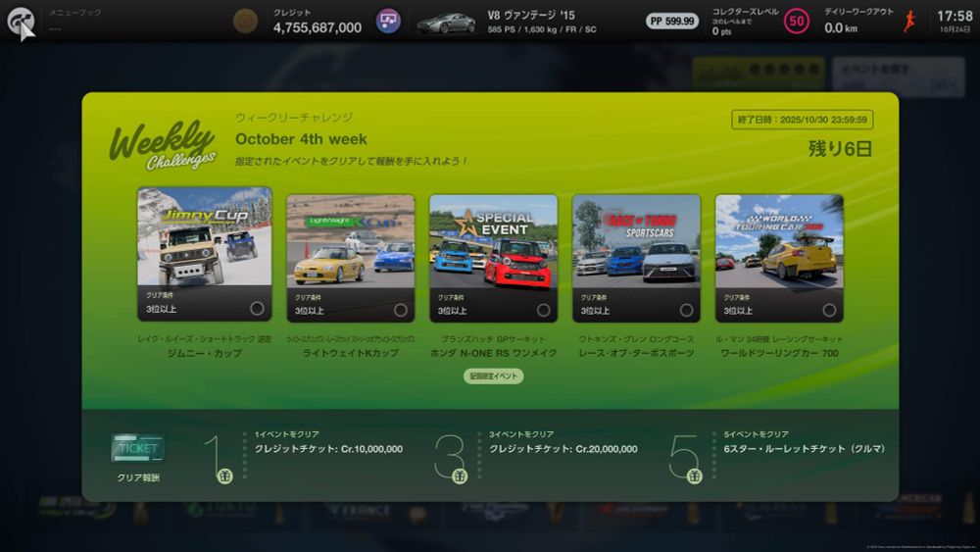Click Special Event completion circle

(543, 310)
